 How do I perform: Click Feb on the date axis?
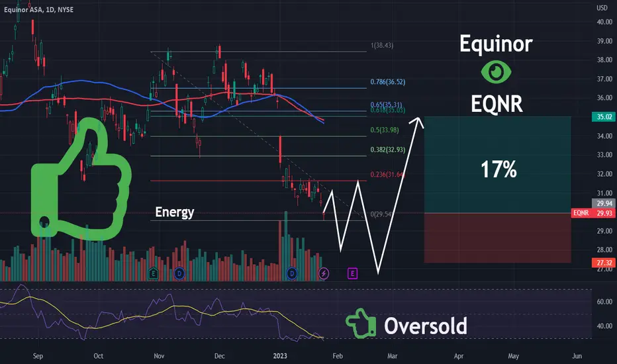coord(338,356)
